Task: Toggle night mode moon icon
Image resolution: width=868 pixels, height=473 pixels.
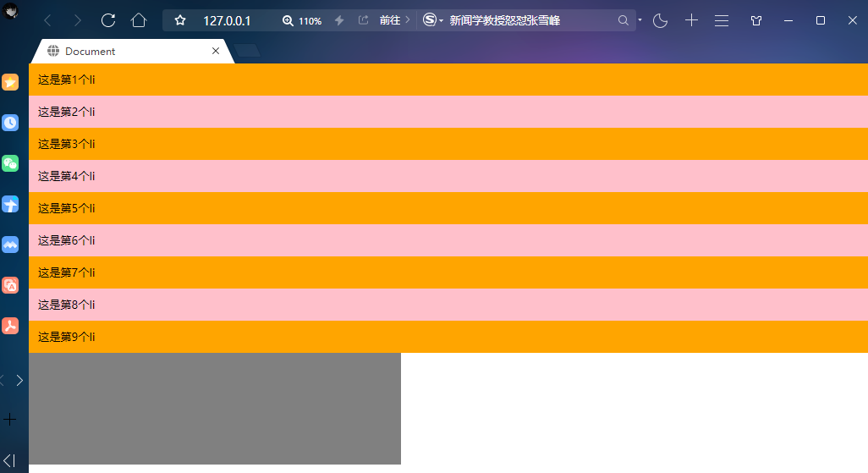Action: point(660,21)
